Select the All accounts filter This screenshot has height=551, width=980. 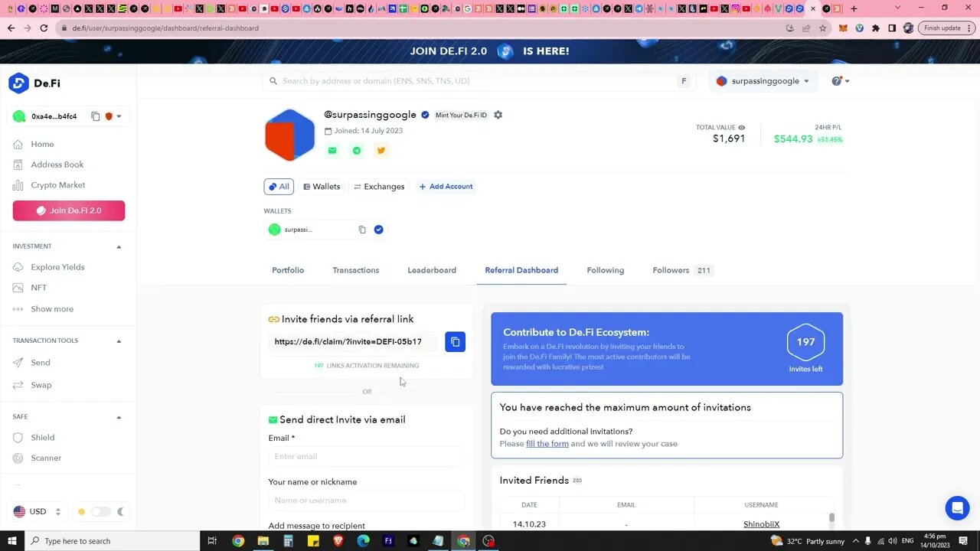click(x=279, y=187)
